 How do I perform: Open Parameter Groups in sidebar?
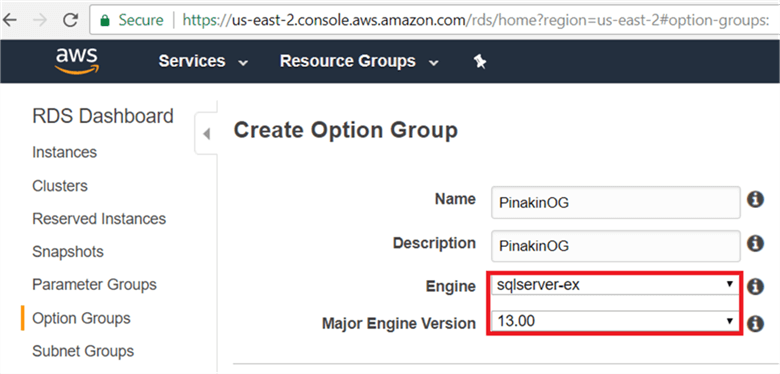[95, 285]
